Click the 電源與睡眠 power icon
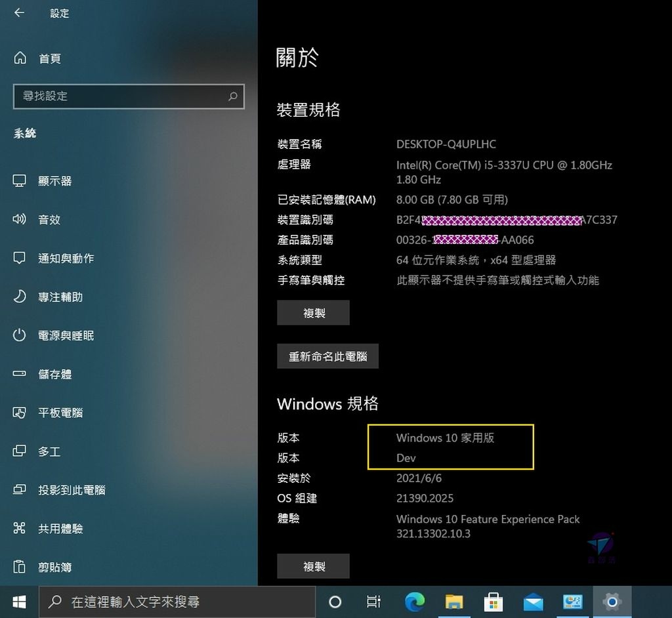The width and height of the screenshot is (672, 618). (19, 335)
